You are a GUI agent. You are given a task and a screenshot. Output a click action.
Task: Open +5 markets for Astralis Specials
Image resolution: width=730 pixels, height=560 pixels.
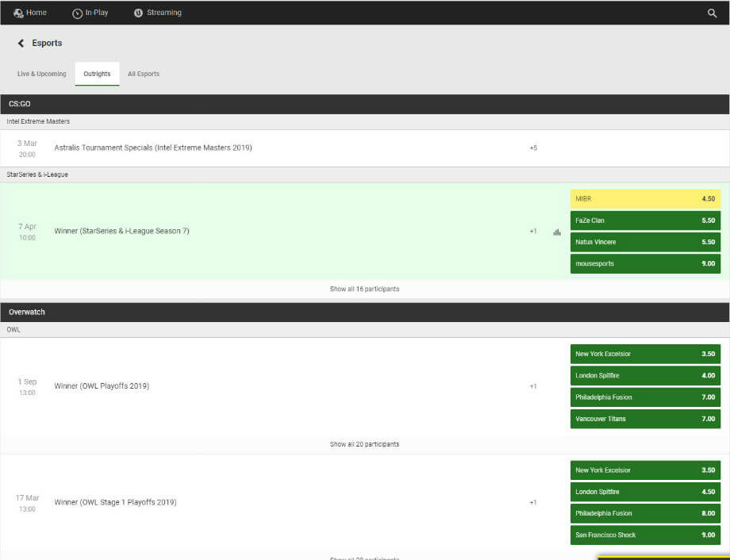533,148
